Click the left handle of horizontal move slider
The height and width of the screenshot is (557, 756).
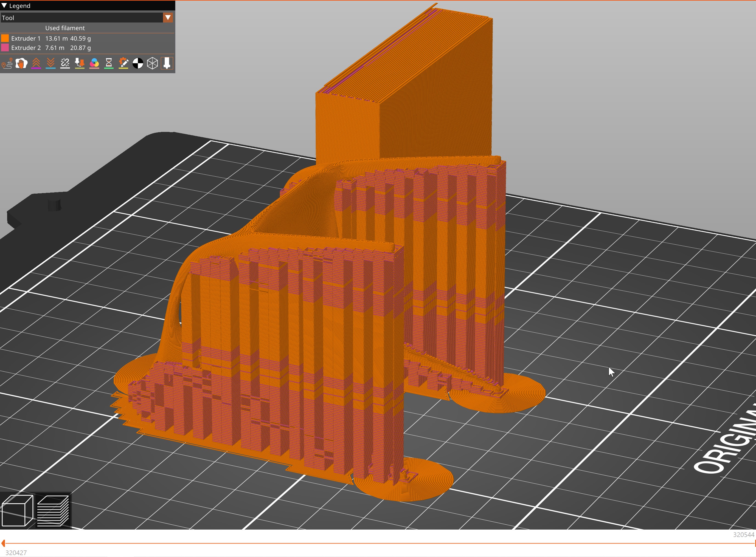point(3,543)
